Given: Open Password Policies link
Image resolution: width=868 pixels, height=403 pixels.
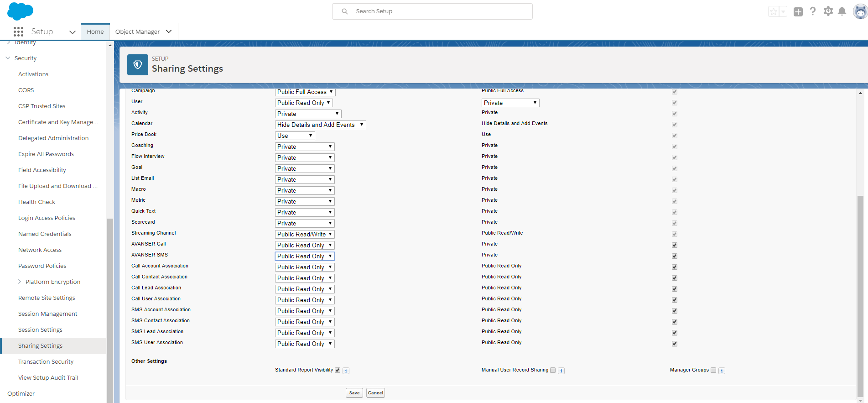Looking at the screenshot, I should pos(42,266).
